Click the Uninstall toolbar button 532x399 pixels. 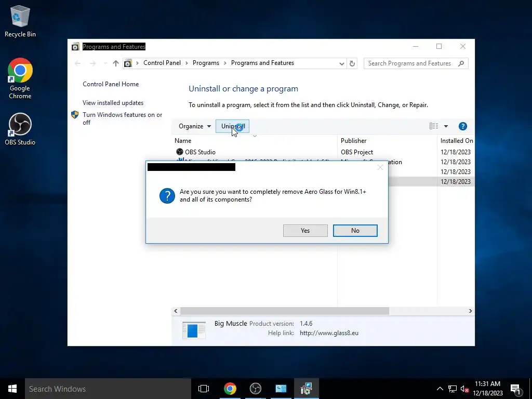232,126
